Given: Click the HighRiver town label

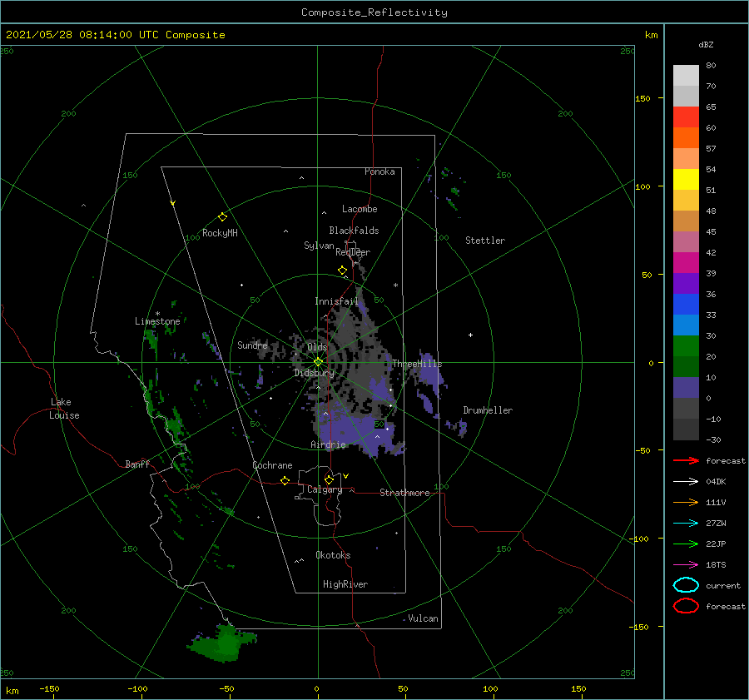Looking at the screenshot, I should tap(345, 584).
